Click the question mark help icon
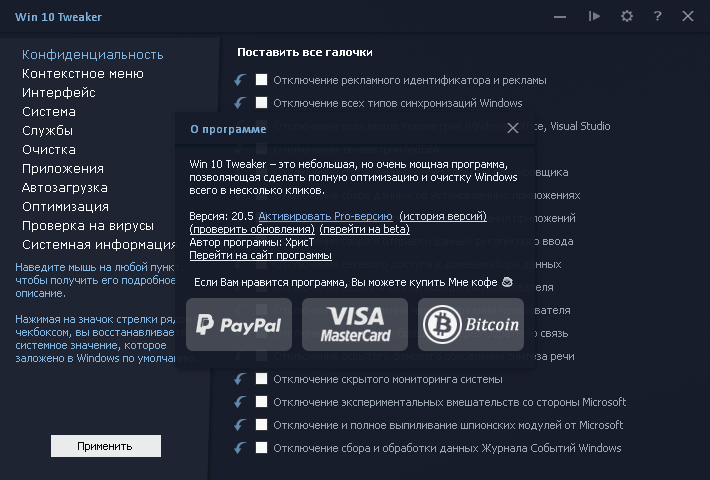 [657, 17]
